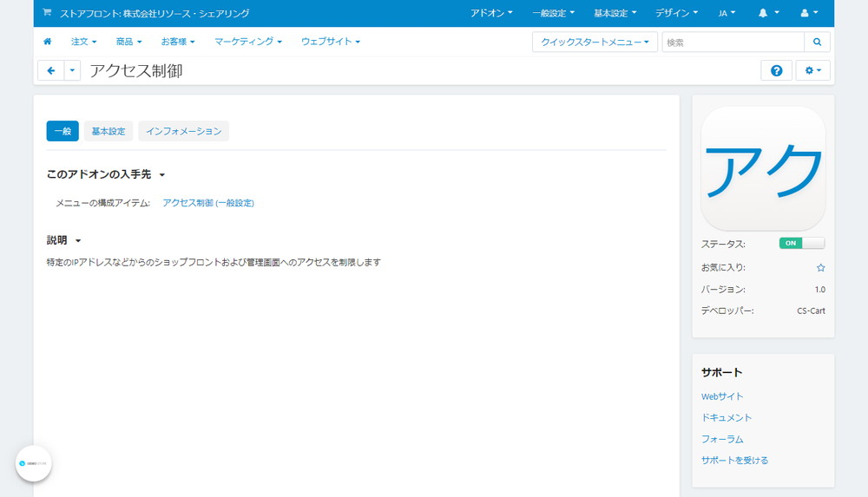Click the addon description text
868x497 pixels.
click(x=214, y=262)
